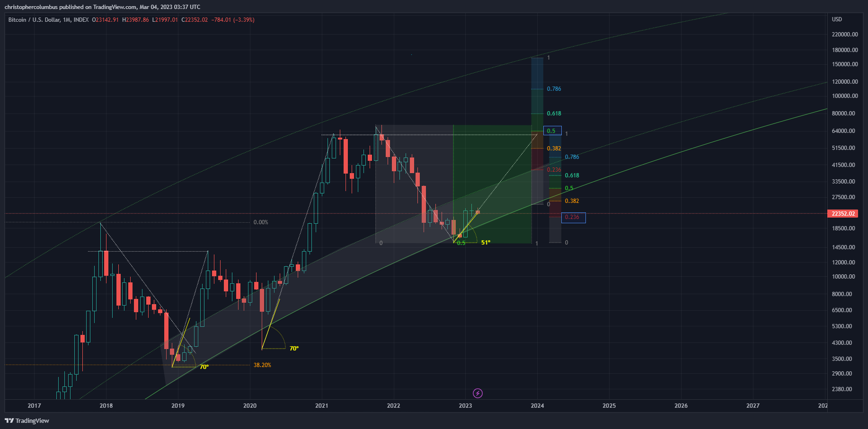Click the 2026 time axis label
This screenshot has width=868, height=429.
coord(681,405)
